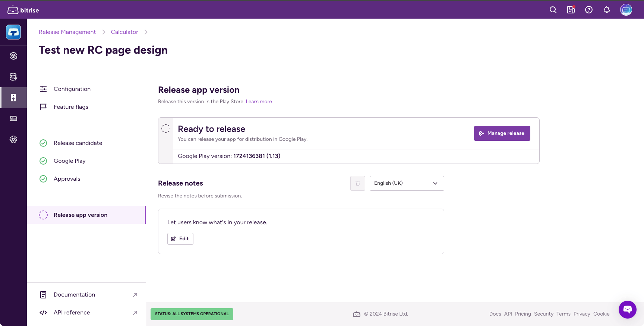644x326 pixels.
Task: Open the live chat bubble
Action: 628,309
